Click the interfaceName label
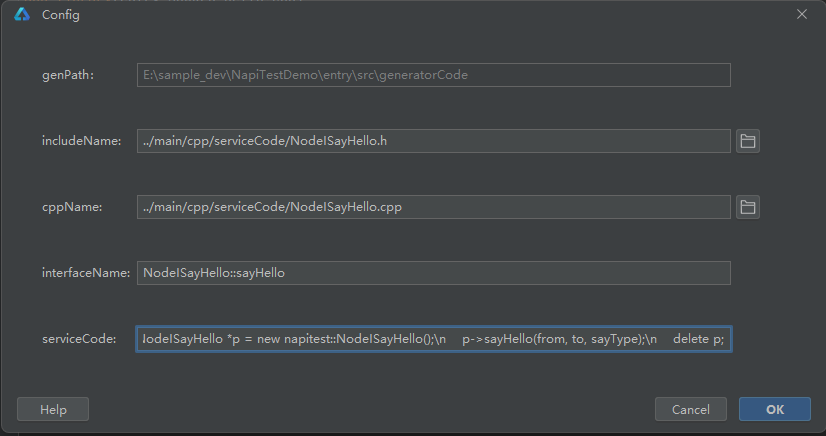The image size is (826, 436). pyautogui.click(x=85, y=273)
